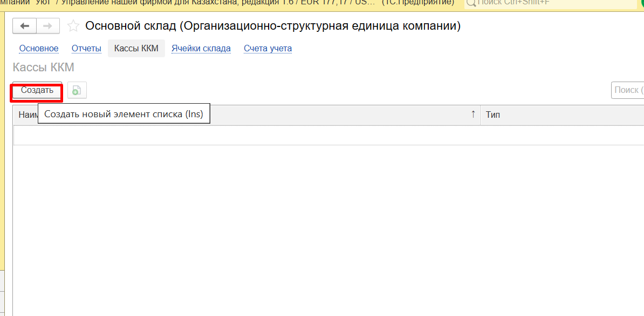Open the Счета учета link
Screen dimensions: 644x316
pos(268,49)
